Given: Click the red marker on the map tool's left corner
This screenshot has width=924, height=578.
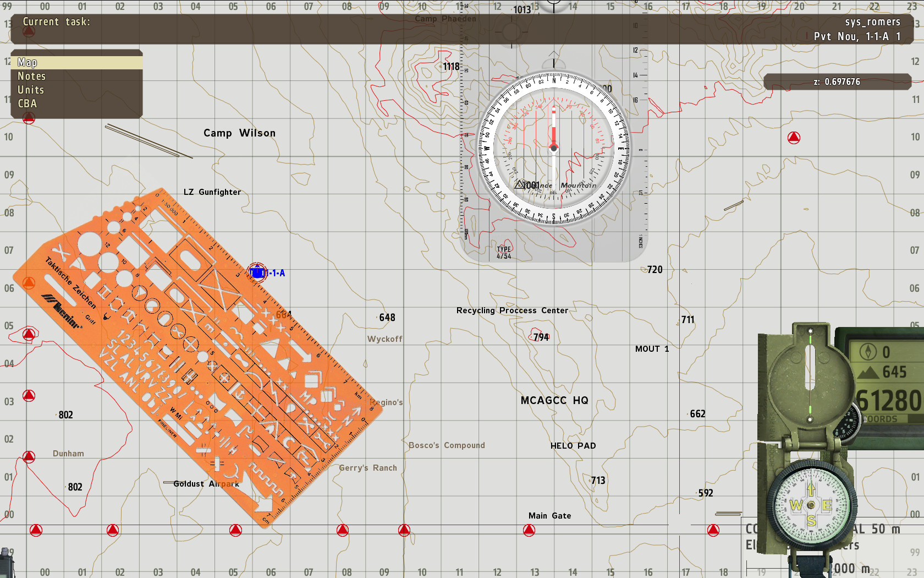Looking at the screenshot, I should pyautogui.click(x=29, y=283).
